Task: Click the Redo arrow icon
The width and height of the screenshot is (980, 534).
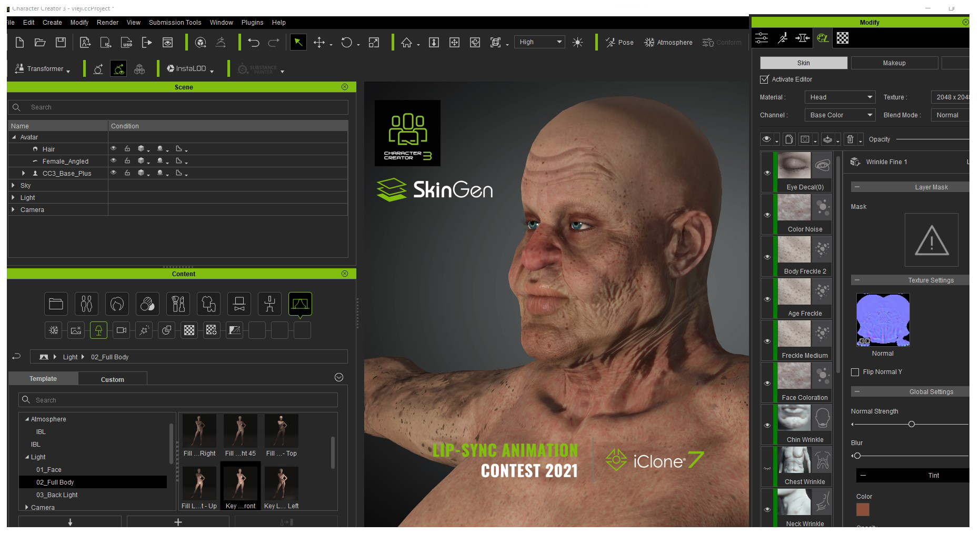Action: point(274,43)
